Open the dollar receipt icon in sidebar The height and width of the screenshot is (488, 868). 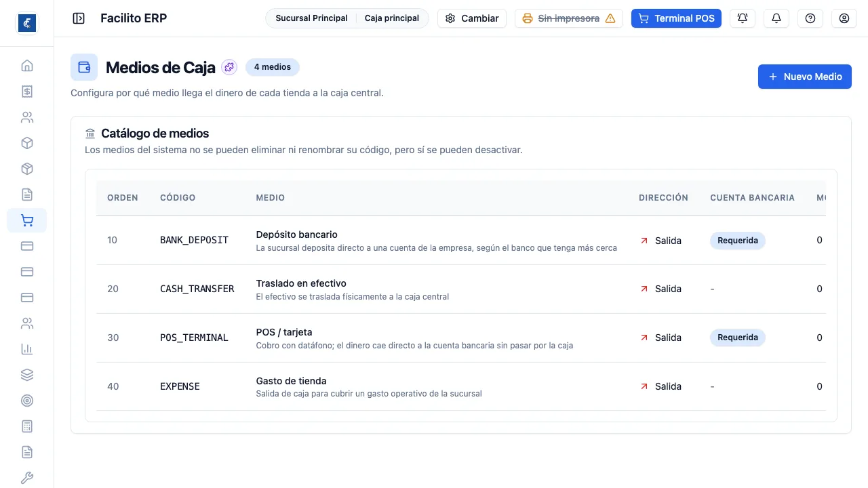(27, 91)
